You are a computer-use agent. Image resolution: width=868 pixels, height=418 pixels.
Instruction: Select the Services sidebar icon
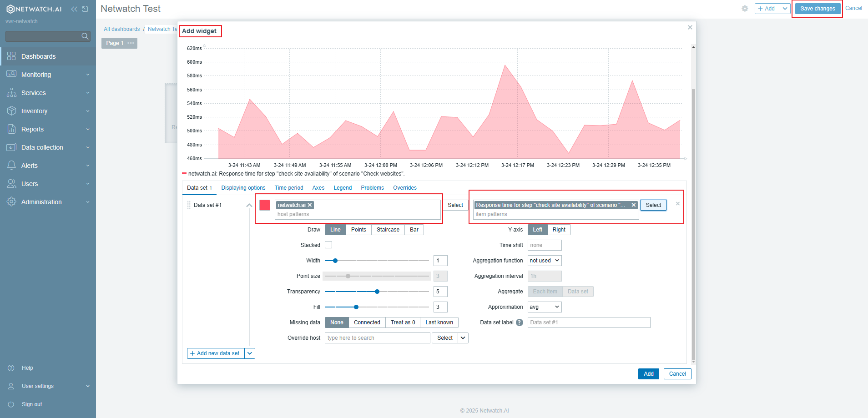[x=12, y=92]
